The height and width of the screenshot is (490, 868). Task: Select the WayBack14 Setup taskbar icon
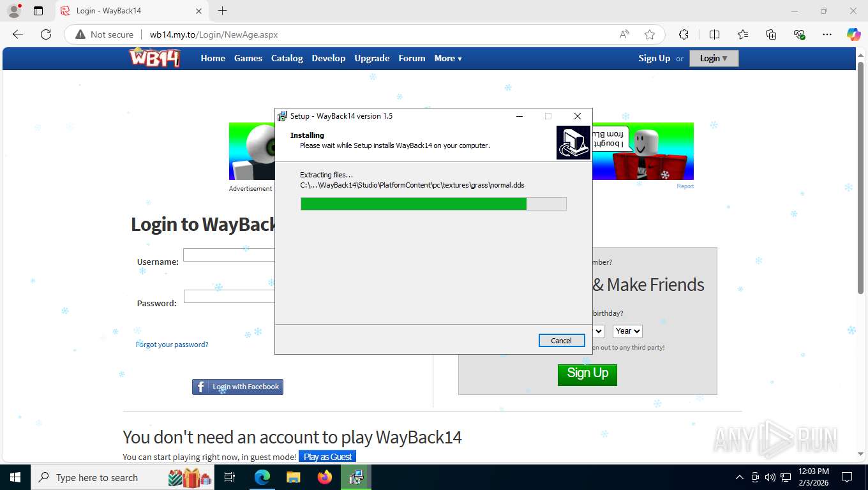tap(356, 477)
